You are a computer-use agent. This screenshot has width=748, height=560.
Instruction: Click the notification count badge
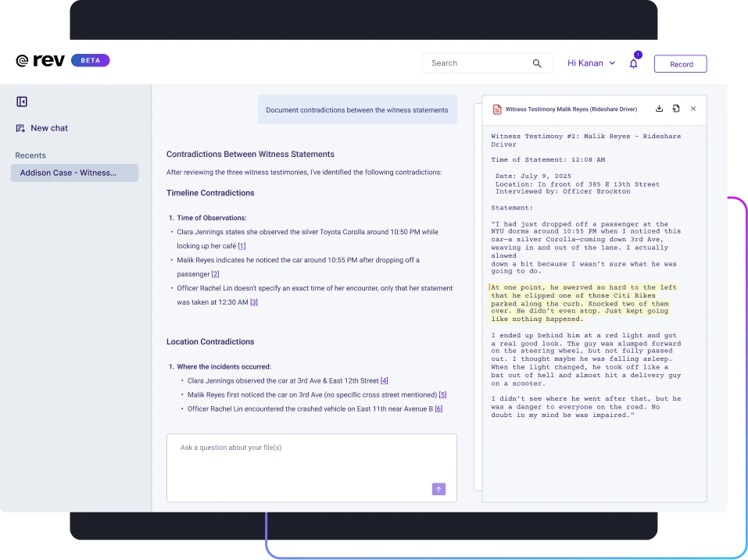pyautogui.click(x=639, y=55)
